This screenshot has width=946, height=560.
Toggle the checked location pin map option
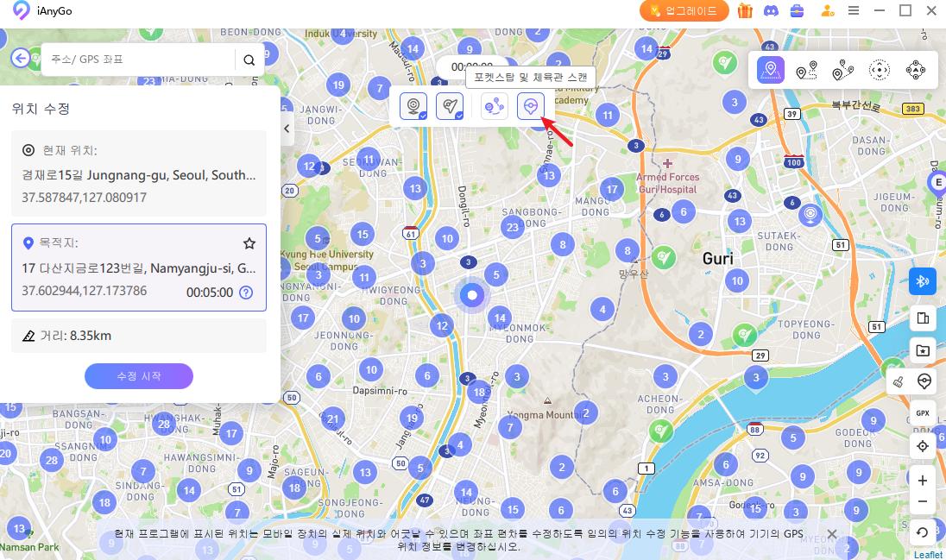414,106
